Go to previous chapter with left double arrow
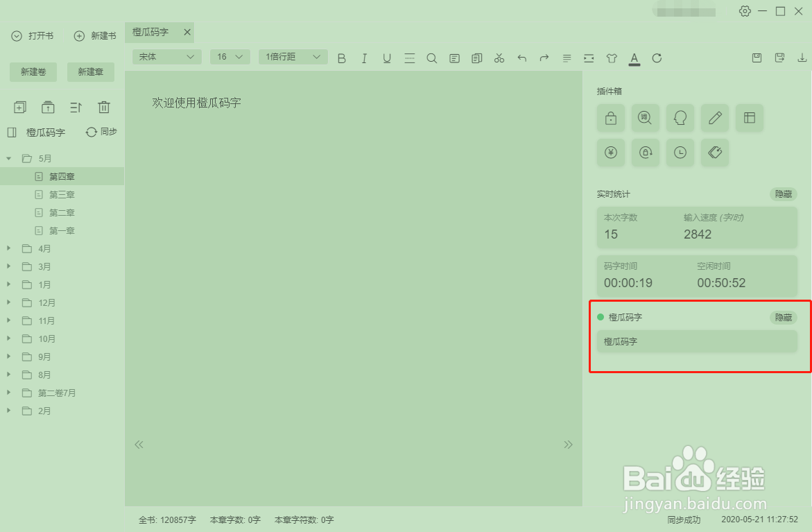812x532 pixels. click(139, 445)
